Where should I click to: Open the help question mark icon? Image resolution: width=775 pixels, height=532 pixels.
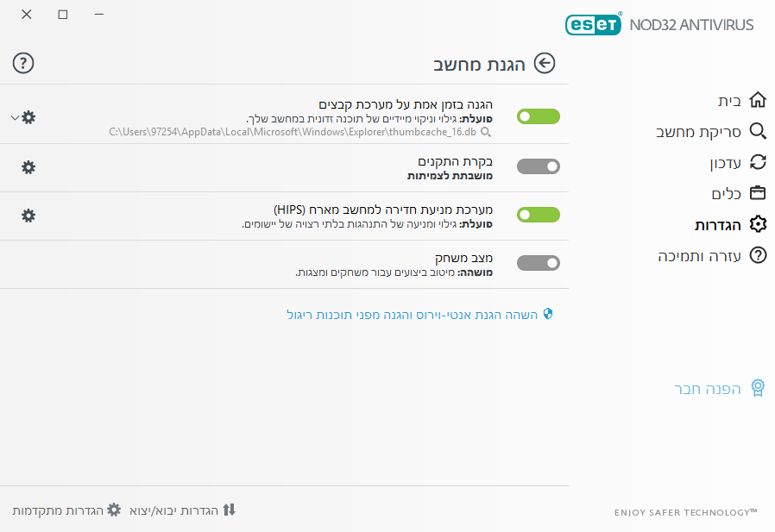(23, 63)
